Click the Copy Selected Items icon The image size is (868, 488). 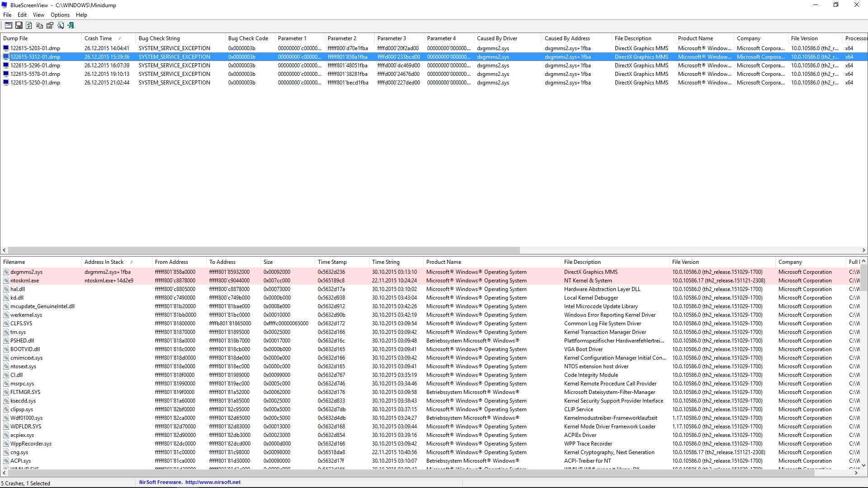39,26
